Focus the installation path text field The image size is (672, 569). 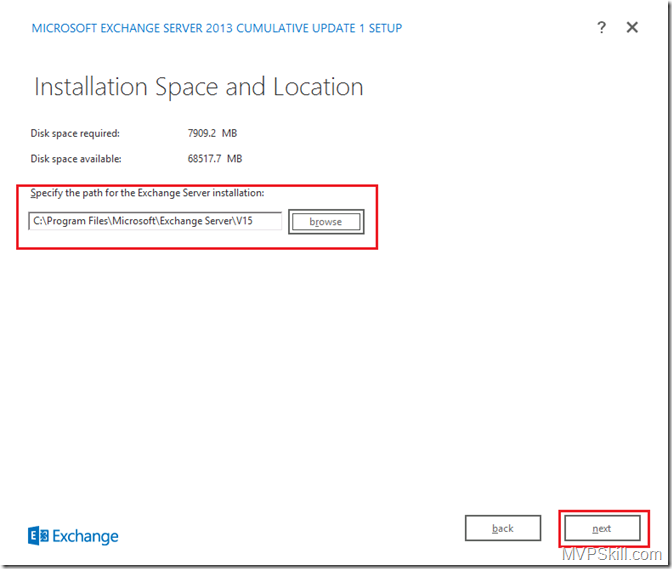(x=155, y=221)
